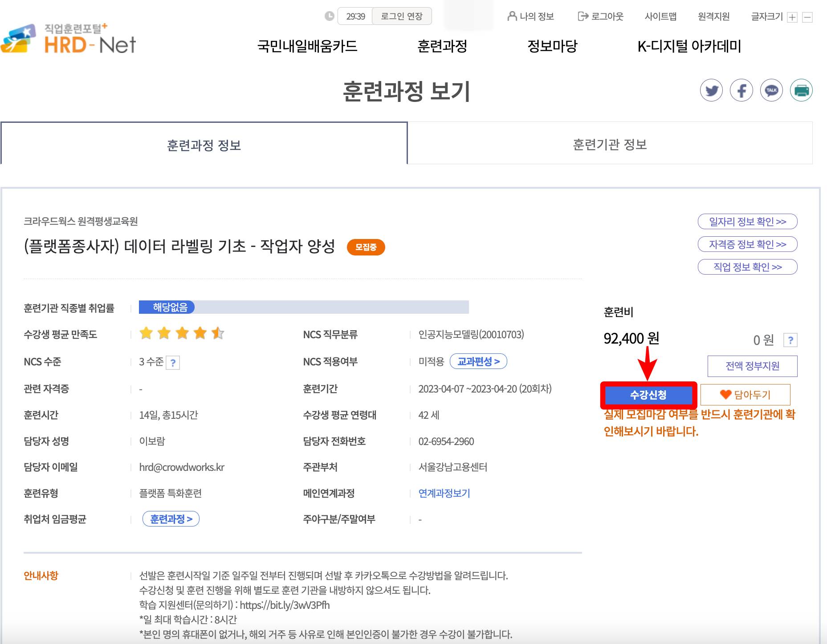Expand the 교과편성 curriculum details

(479, 361)
